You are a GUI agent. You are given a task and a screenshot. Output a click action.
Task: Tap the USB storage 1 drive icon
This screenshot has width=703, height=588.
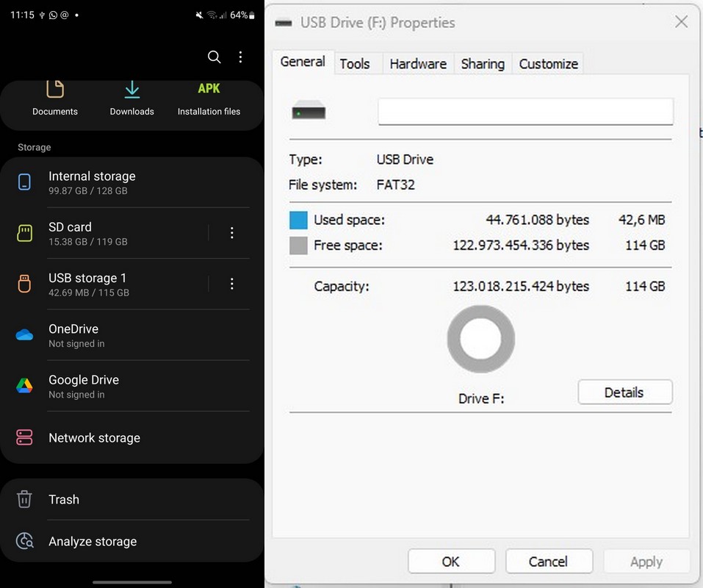tap(24, 284)
